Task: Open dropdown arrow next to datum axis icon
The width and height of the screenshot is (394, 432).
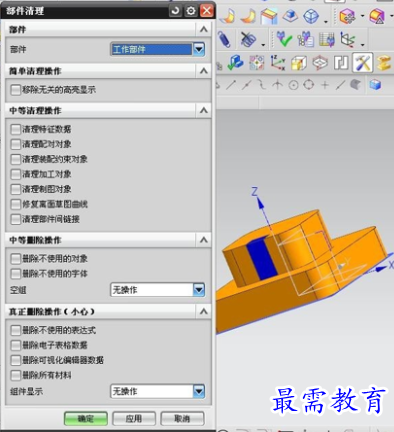Action: point(363,45)
